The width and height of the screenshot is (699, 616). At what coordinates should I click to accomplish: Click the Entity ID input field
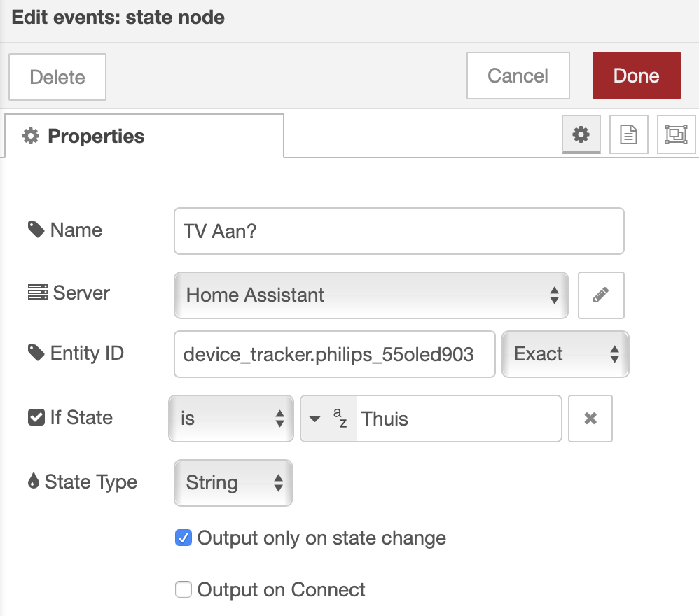click(x=334, y=354)
